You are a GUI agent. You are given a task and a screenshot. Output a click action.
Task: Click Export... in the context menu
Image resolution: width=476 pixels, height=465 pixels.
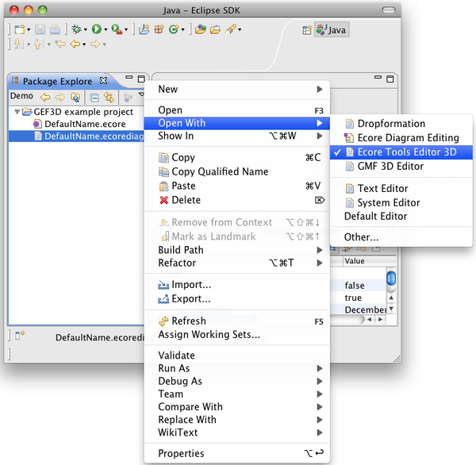(x=236, y=298)
